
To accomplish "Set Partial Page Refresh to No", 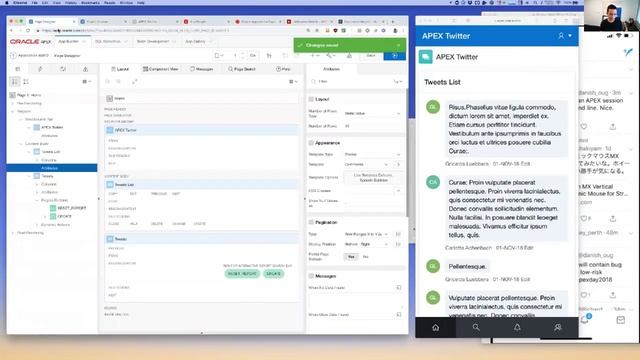I will 365,257.
